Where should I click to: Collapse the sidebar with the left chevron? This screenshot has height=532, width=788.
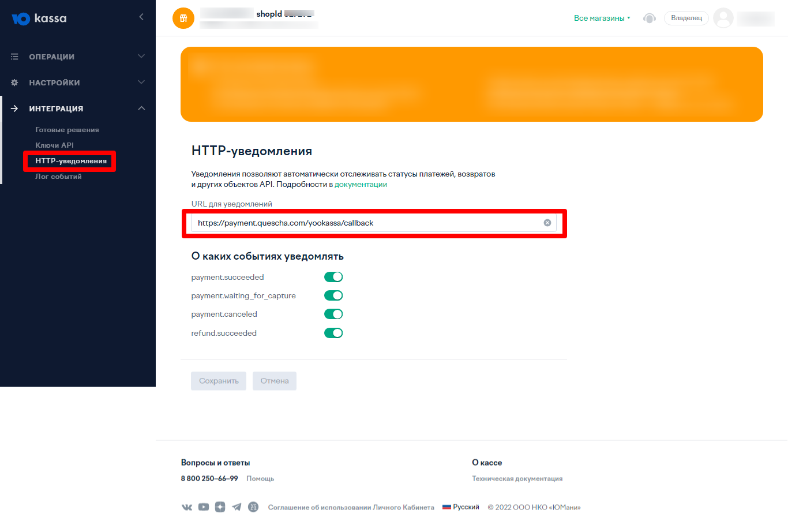pyautogui.click(x=141, y=17)
